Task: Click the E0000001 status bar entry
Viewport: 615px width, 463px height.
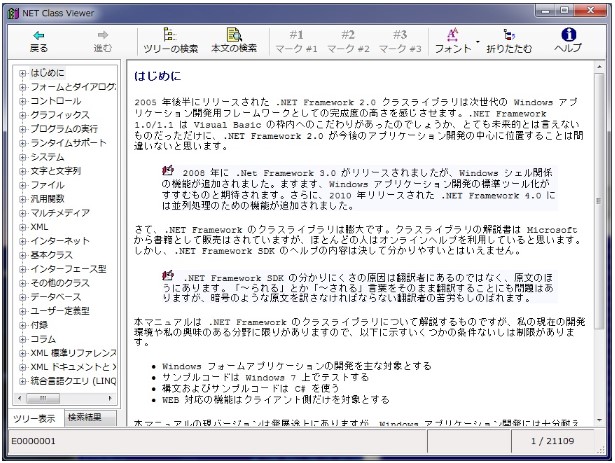Action: coord(34,441)
